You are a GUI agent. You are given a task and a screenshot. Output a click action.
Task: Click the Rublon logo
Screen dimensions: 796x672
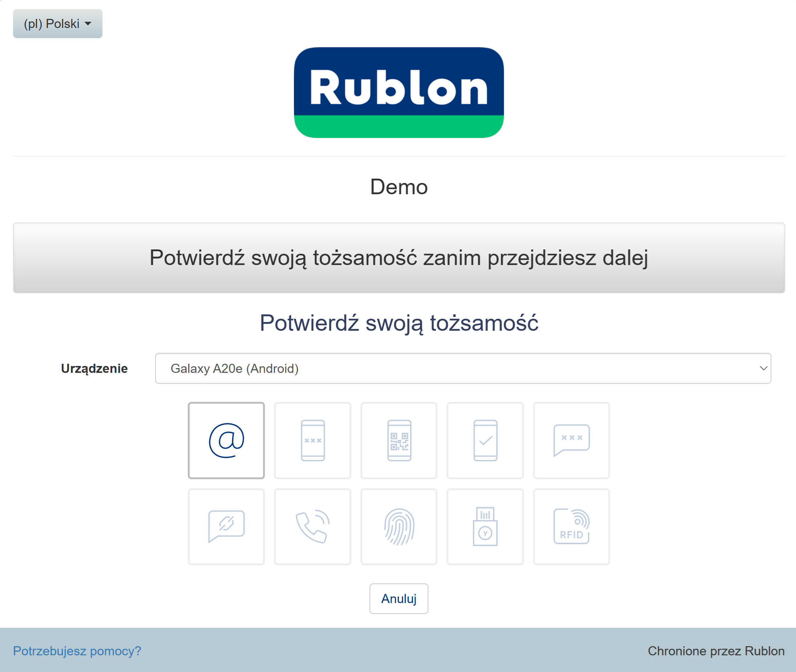pos(399,93)
